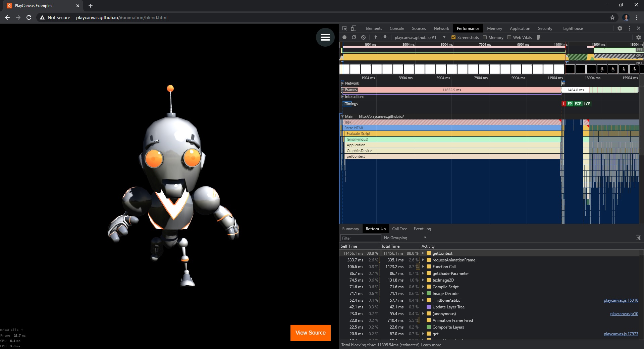Image resolution: width=644 pixels, height=349 pixels.
Task: Switch to the Call Tree tab
Action: (x=399, y=229)
